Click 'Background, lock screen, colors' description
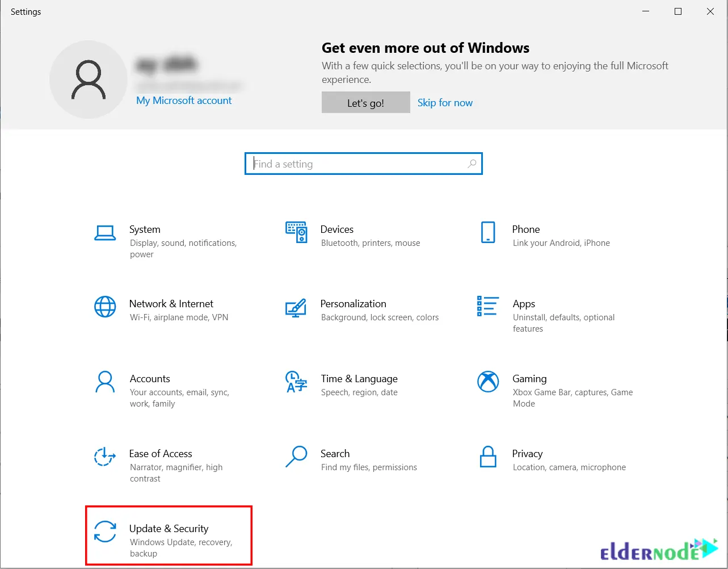728x569 pixels. coord(380,317)
